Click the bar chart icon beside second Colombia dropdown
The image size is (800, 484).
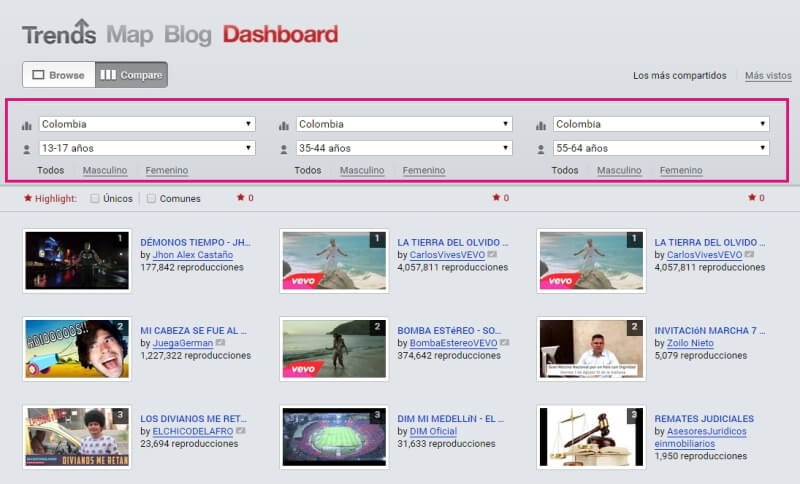tap(284, 125)
